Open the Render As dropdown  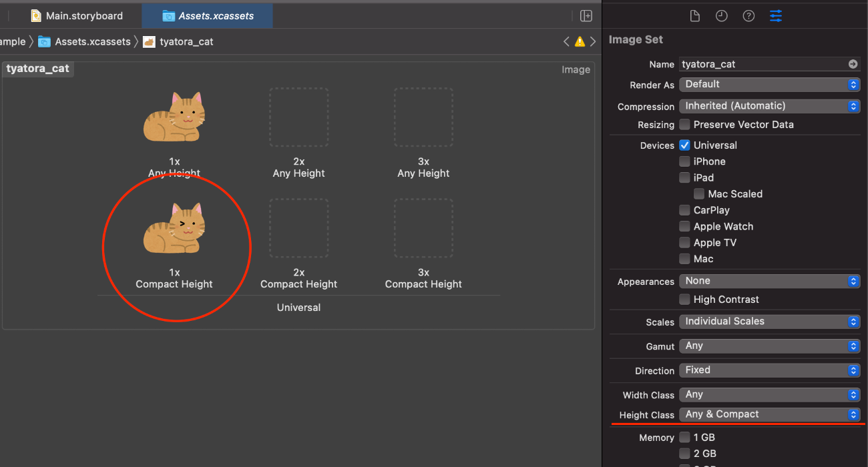coord(769,85)
